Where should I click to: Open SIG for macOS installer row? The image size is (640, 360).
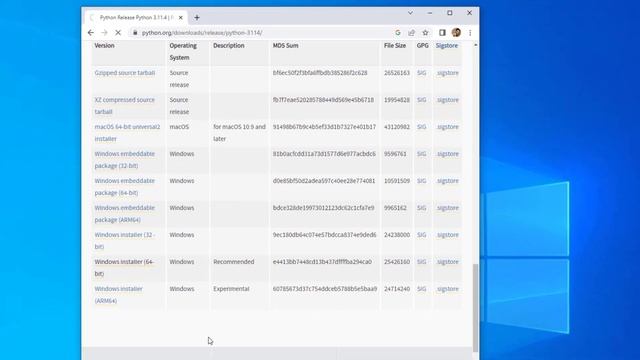tap(422, 127)
